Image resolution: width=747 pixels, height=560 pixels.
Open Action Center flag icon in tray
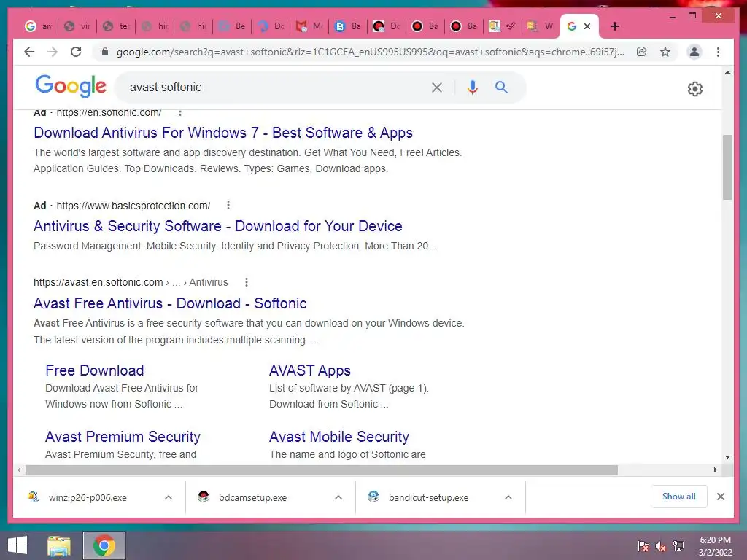(643, 546)
